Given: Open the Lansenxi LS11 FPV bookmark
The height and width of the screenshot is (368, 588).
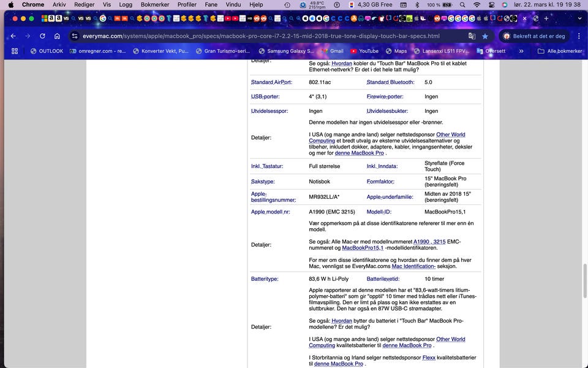Looking at the screenshot, I should click(442, 51).
